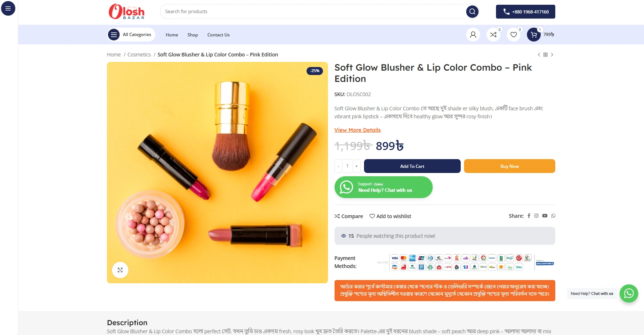Open the YouTube share icon
This screenshot has height=335, width=644.
click(545, 216)
